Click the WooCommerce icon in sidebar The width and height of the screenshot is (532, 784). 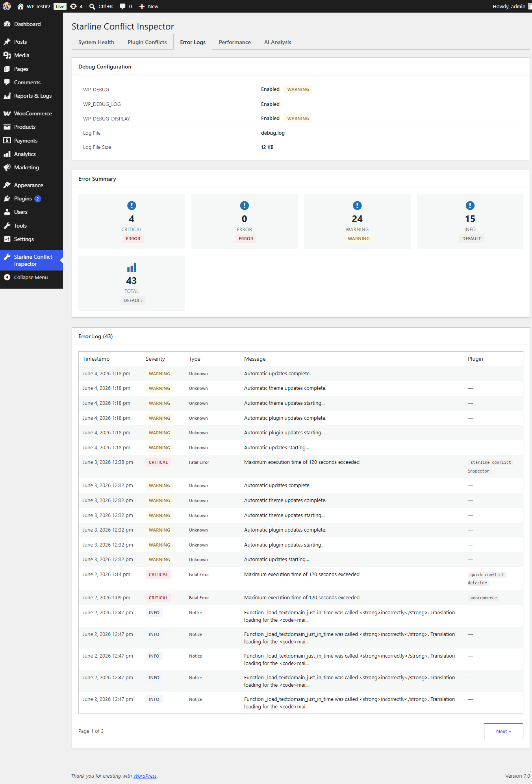click(7, 113)
